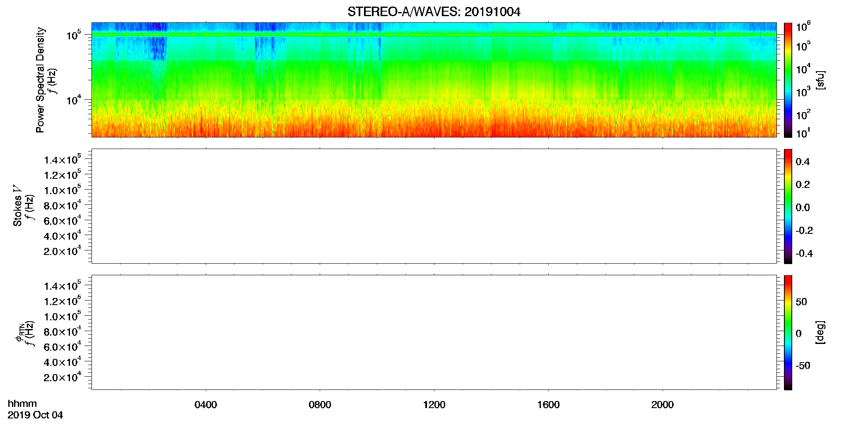Viewport: 868px width, 447px height.
Task: Click the 0800 time axis label
Action: tap(320, 405)
